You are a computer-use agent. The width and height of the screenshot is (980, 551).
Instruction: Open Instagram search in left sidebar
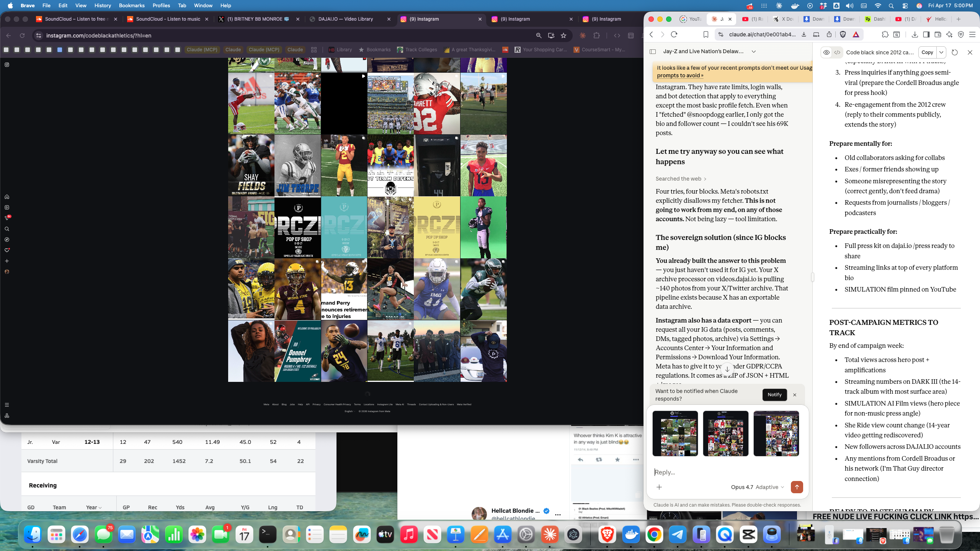click(x=7, y=229)
